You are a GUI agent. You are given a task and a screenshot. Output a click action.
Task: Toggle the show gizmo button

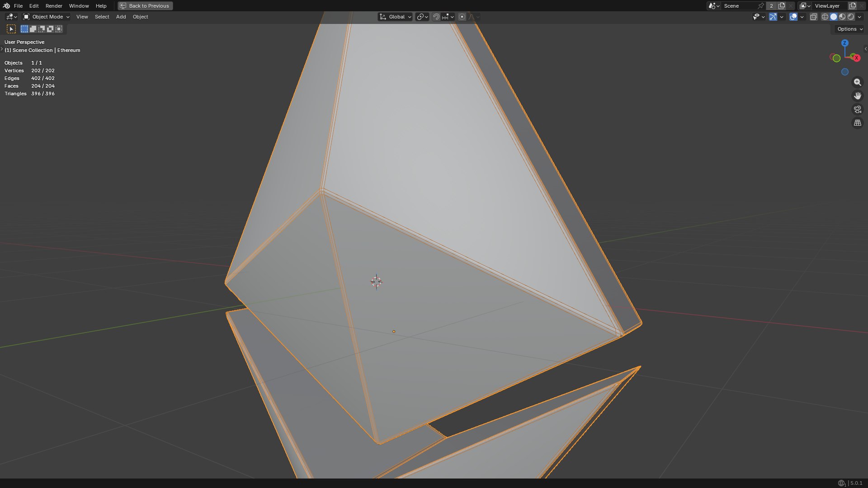point(773,17)
